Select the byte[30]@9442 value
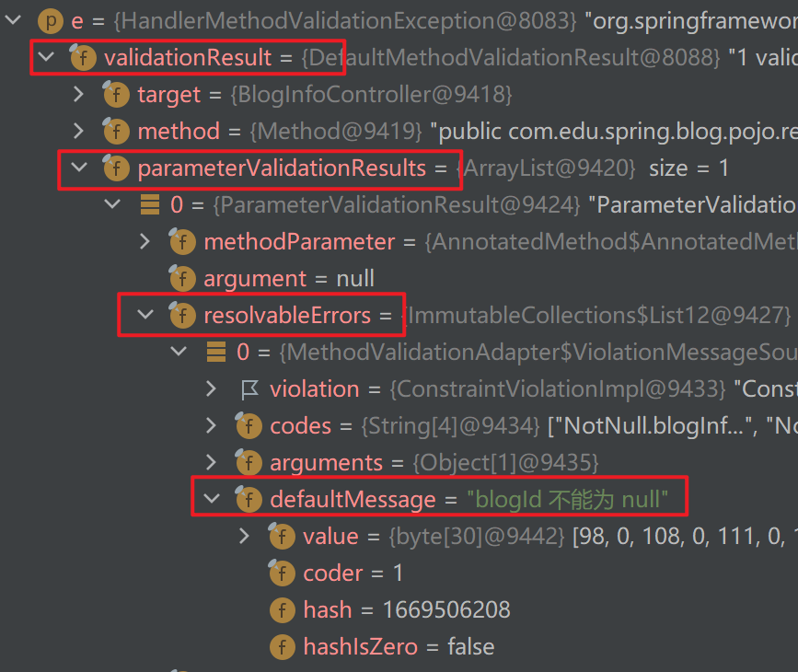Viewport: 798px width, 672px height. (477, 536)
